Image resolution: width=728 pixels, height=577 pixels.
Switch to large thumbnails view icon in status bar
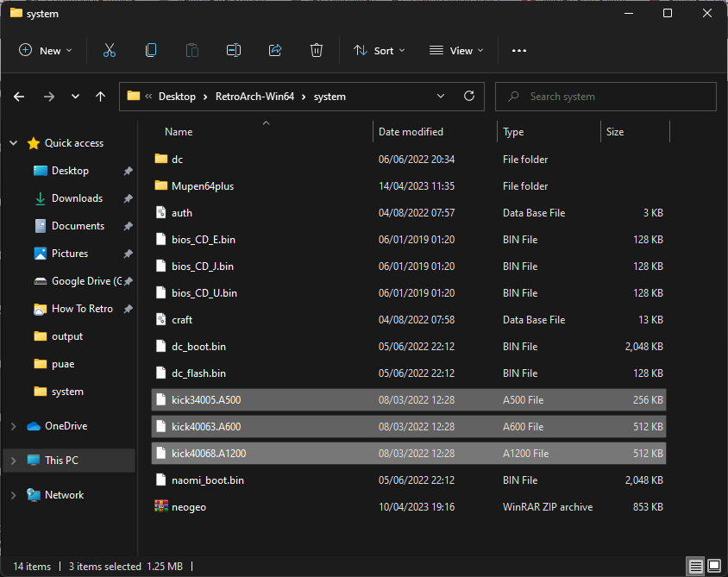click(x=714, y=567)
